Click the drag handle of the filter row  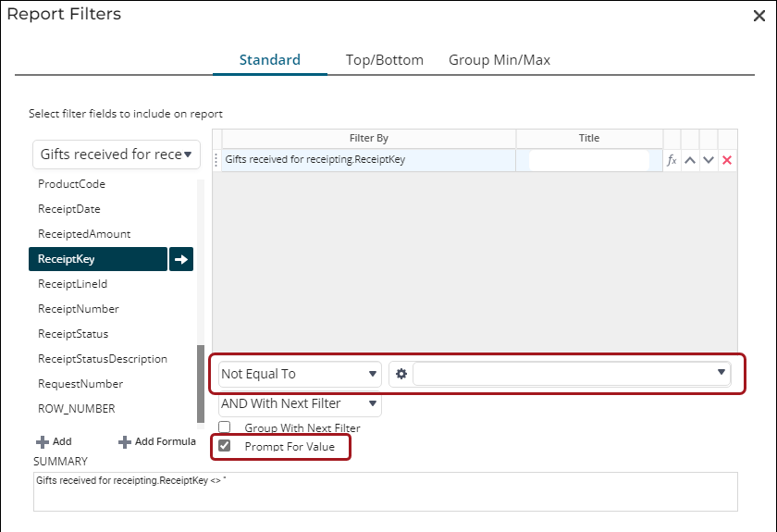tap(216, 160)
